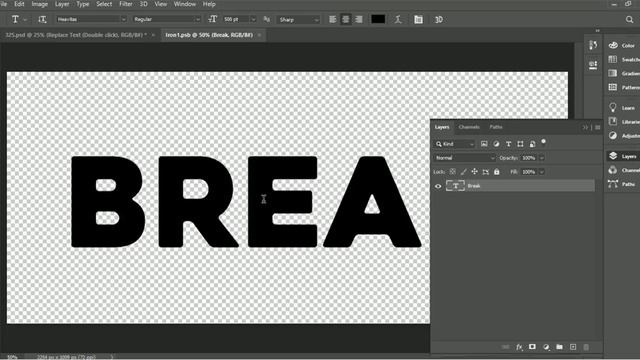Filter layers by adjustment layers

(x=496, y=144)
